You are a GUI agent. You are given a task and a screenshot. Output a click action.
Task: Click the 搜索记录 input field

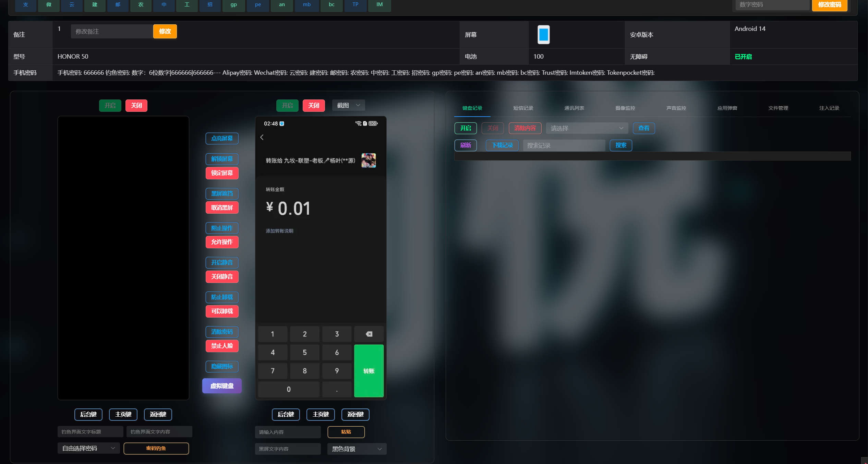tap(564, 145)
